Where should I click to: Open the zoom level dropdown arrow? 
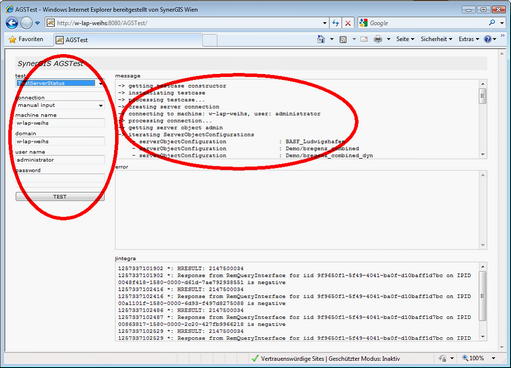pos(494,358)
